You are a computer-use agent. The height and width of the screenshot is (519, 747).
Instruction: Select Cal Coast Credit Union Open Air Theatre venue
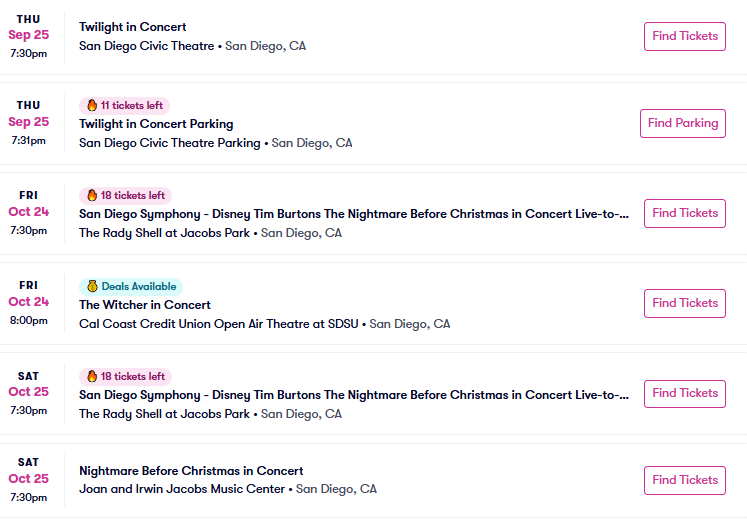click(220, 324)
